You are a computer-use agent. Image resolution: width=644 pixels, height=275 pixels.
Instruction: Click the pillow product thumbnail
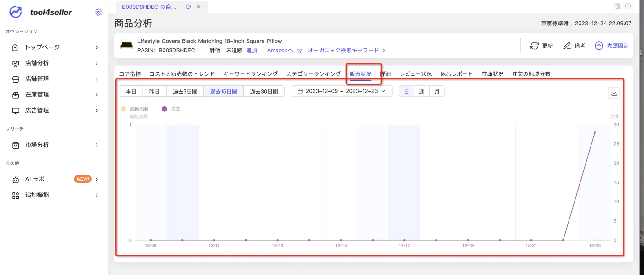(127, 45)
